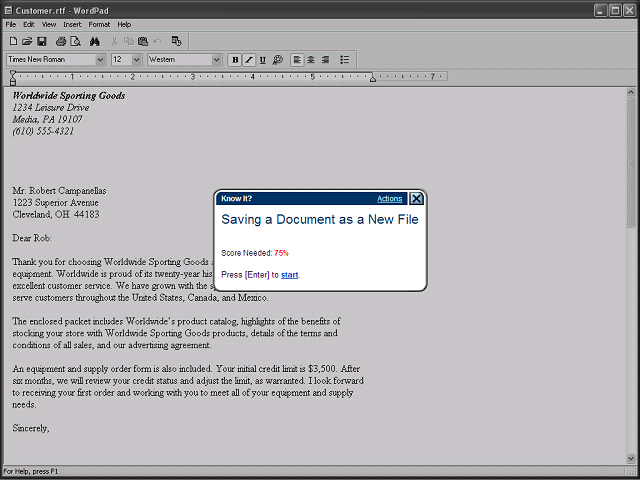Open the File menu

(x=11, y=24)
